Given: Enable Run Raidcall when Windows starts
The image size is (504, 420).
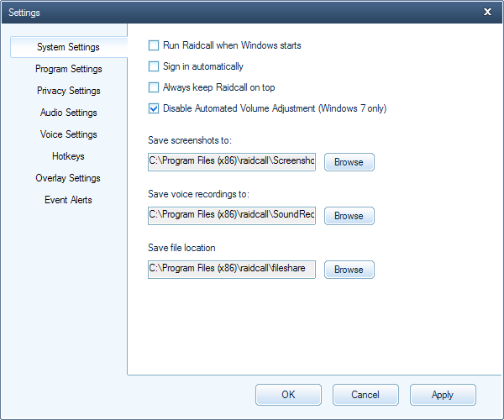Looking at the screenshot, I should click(x=154, y=45).
